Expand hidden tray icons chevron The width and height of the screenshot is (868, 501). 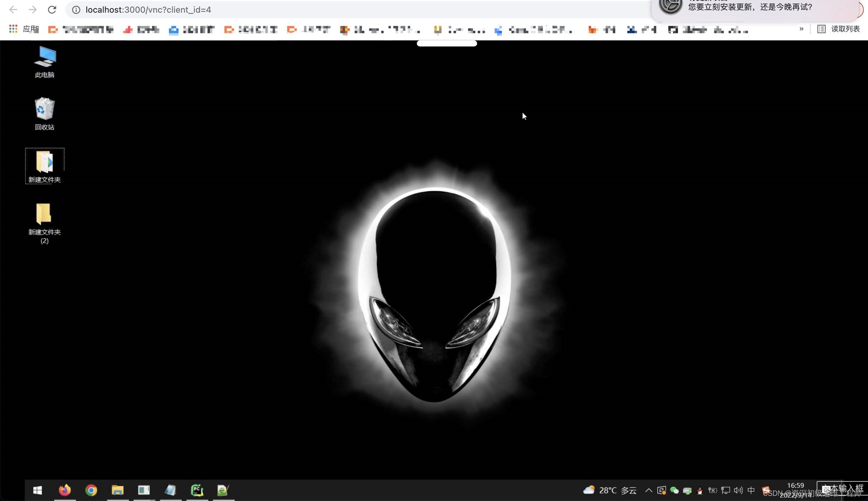(x=649, y=490)
